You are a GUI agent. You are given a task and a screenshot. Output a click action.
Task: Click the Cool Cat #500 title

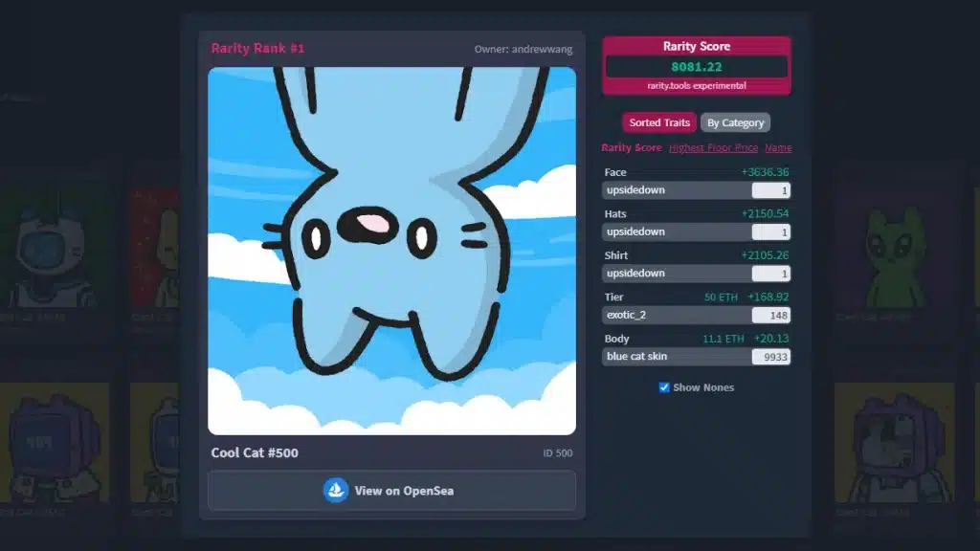[255, 452]
